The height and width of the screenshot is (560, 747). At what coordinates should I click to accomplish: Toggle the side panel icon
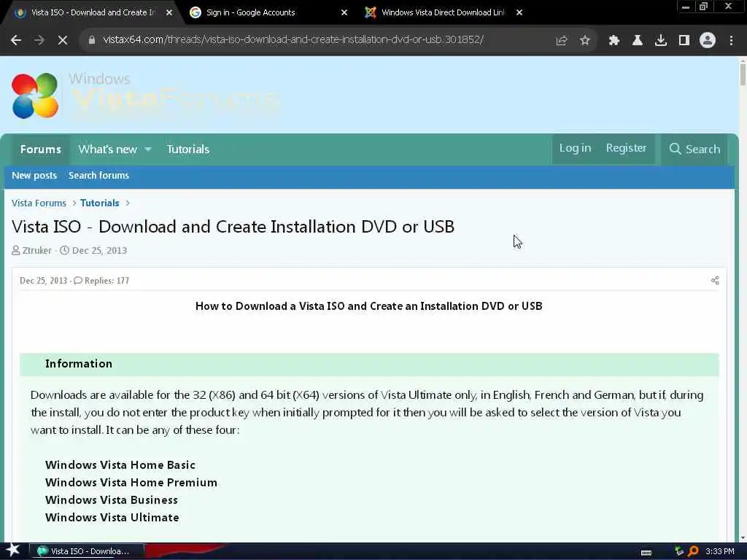[x=684, y=41]
